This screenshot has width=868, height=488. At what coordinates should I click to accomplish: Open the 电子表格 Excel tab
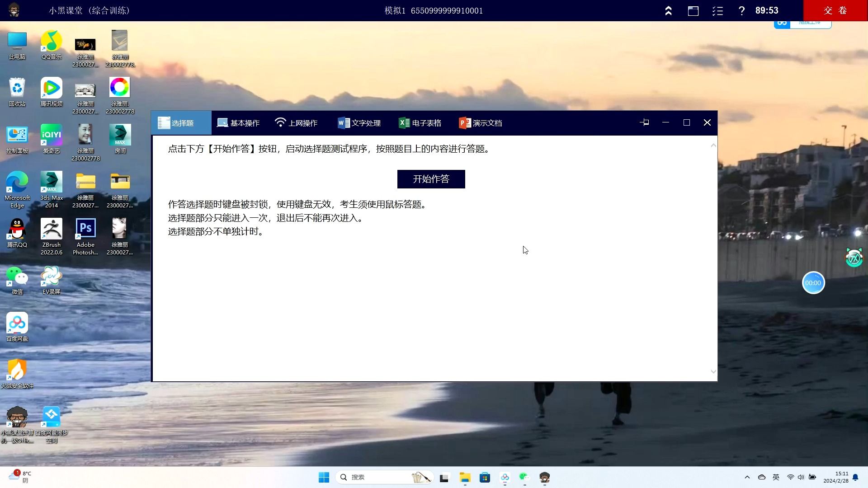click(x=420, y=123)
